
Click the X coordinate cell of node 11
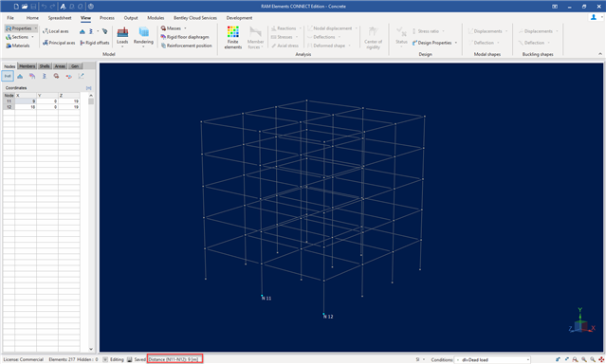click(26, 100)
